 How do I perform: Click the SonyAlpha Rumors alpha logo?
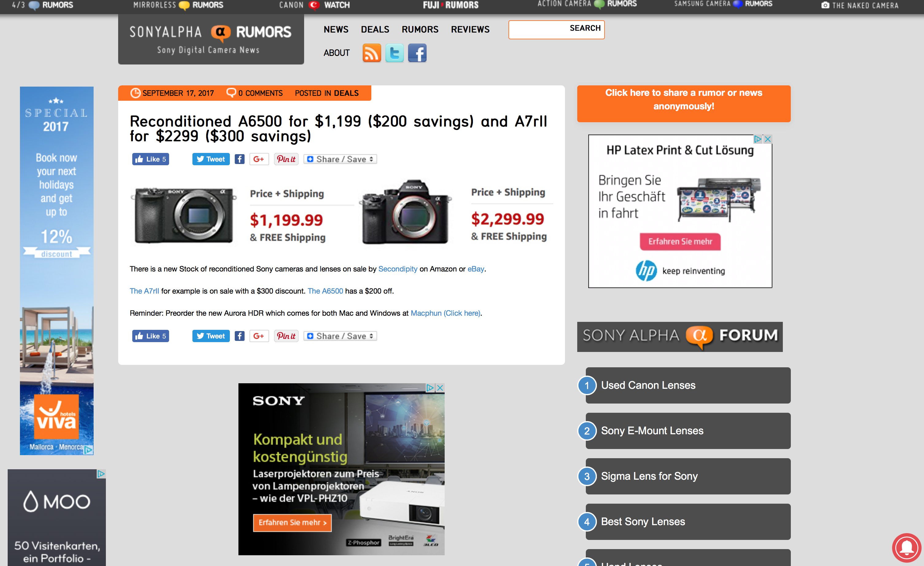pos(221,32)
